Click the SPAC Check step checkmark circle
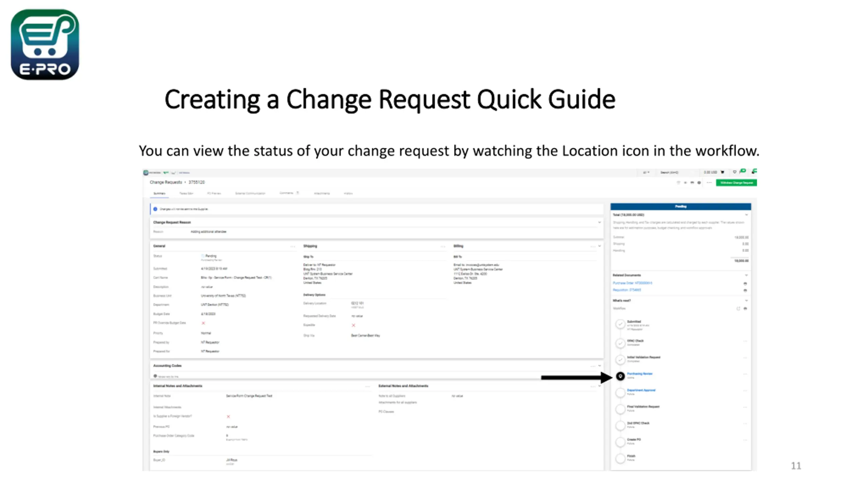 click(x=620, y=343)
